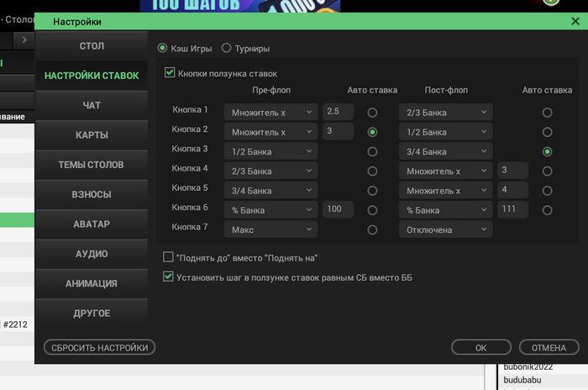Open Кнопка 6 post-flop % Банка dropdown

(x=445, y=210)
